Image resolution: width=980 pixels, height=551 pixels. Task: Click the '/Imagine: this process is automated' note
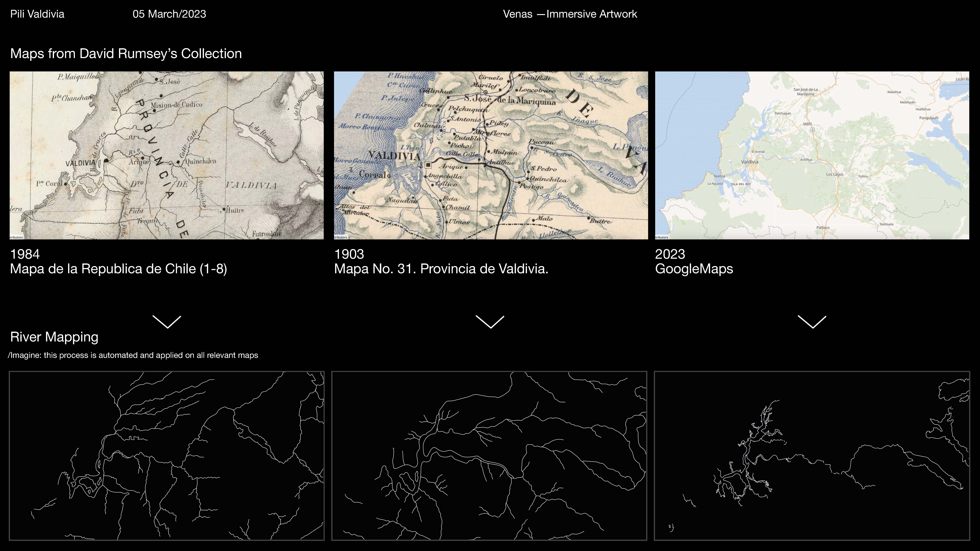(133, 355)
